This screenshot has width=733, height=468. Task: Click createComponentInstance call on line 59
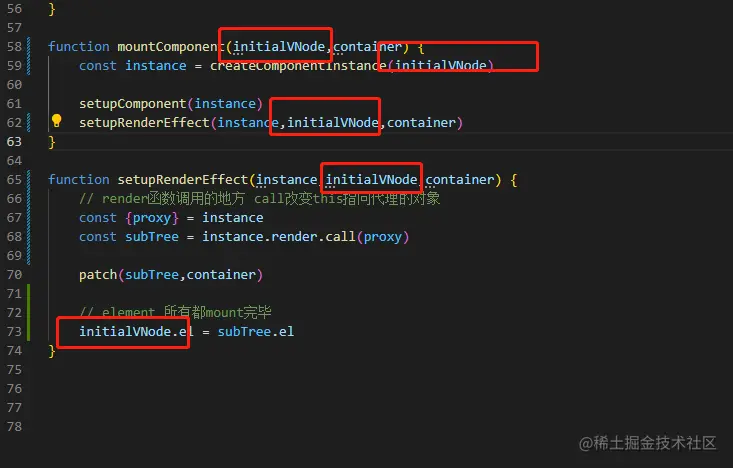[299, 65]
